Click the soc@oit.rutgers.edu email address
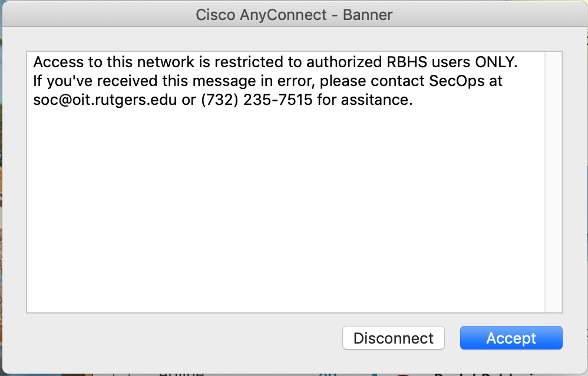 (105, 100)
